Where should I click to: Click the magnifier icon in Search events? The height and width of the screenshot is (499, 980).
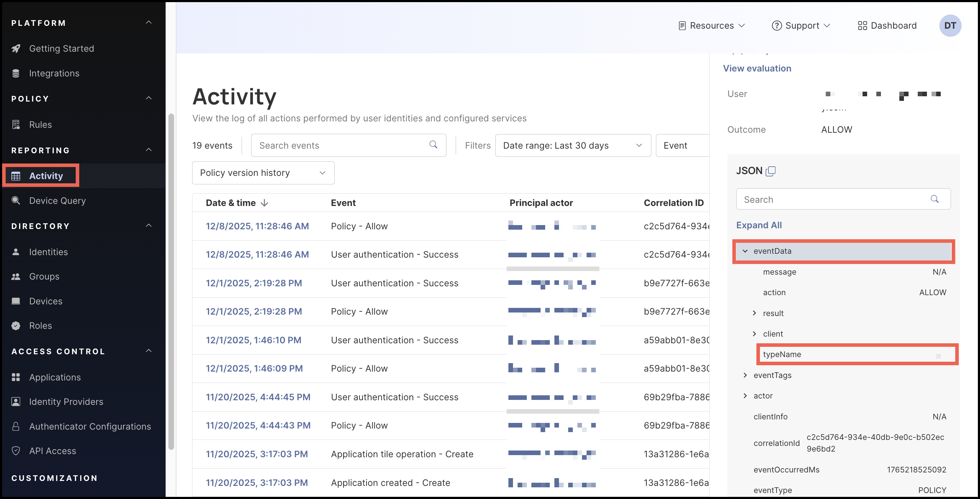pos(433,145)
